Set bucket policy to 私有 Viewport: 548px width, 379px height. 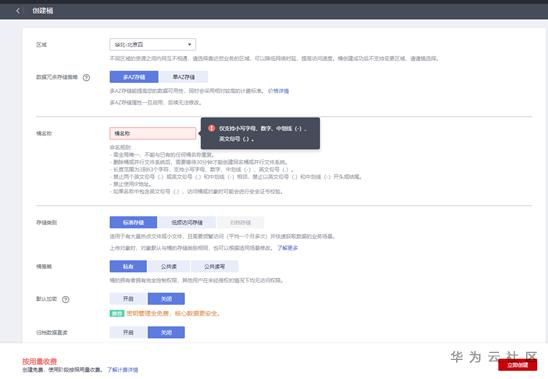click(x=128, y=266)
